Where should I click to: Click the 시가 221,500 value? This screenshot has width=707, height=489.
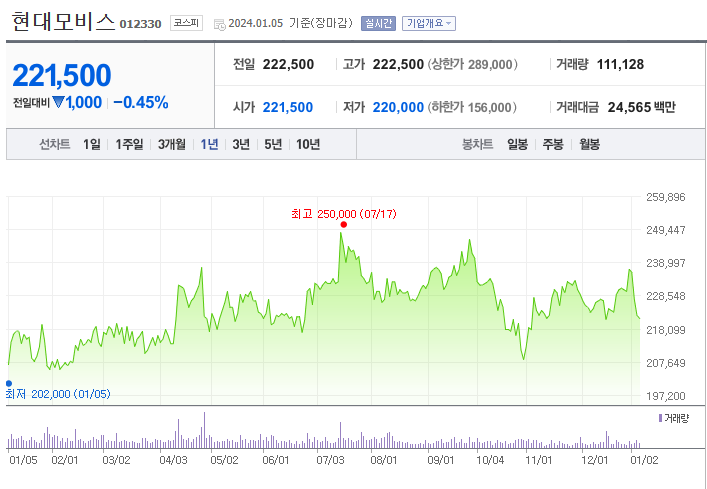288,107
